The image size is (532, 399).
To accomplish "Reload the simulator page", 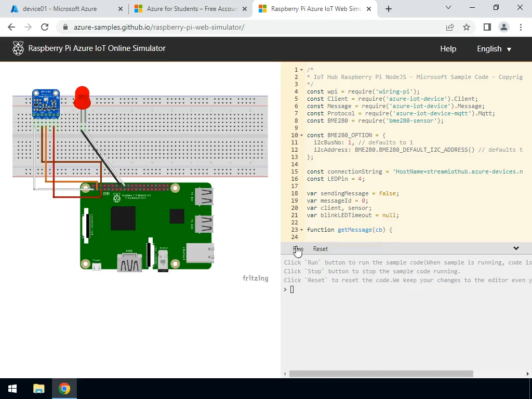I will point(45,27).
